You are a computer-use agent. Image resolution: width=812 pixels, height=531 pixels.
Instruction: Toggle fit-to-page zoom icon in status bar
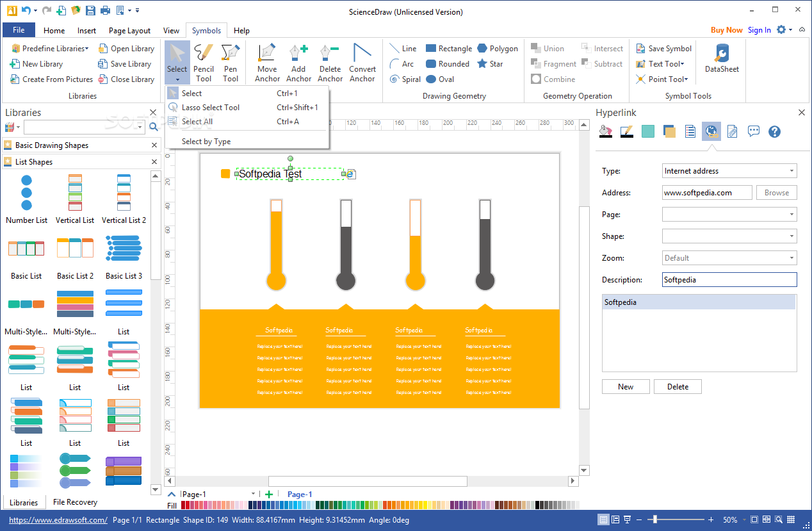(754, 519)
